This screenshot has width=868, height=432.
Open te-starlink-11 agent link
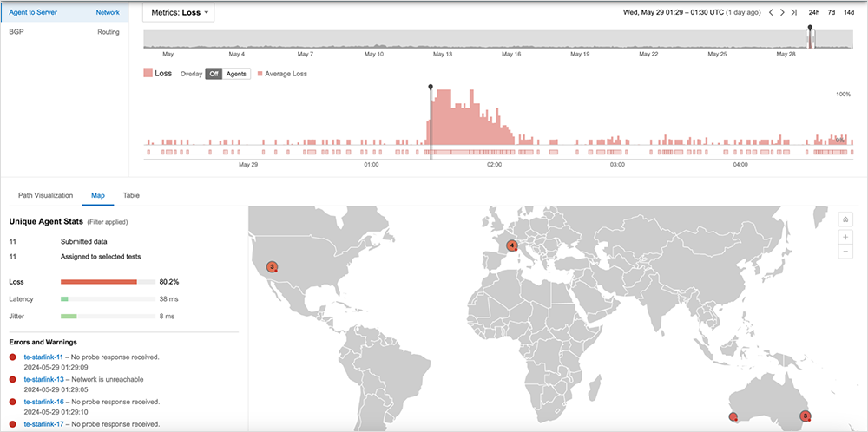43,357
